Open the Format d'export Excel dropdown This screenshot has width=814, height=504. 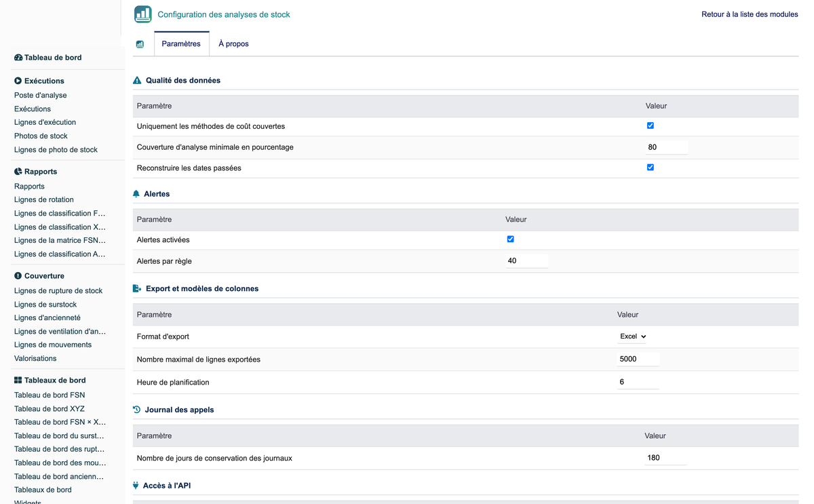(633, 336)
